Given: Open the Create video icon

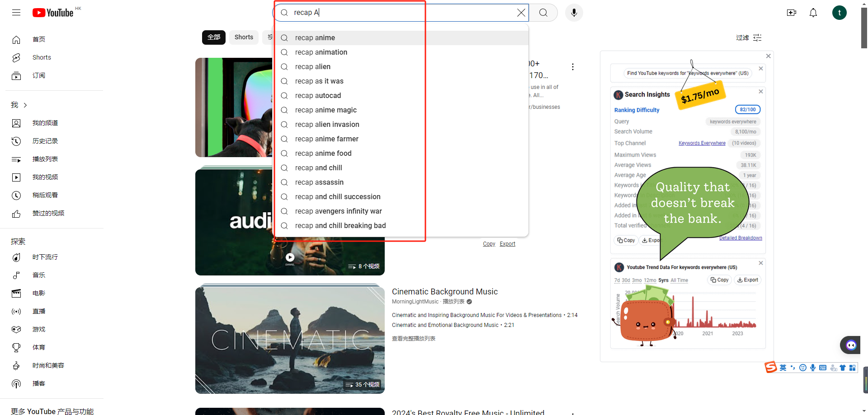Looking at the screenshot, I should point(792,13).
